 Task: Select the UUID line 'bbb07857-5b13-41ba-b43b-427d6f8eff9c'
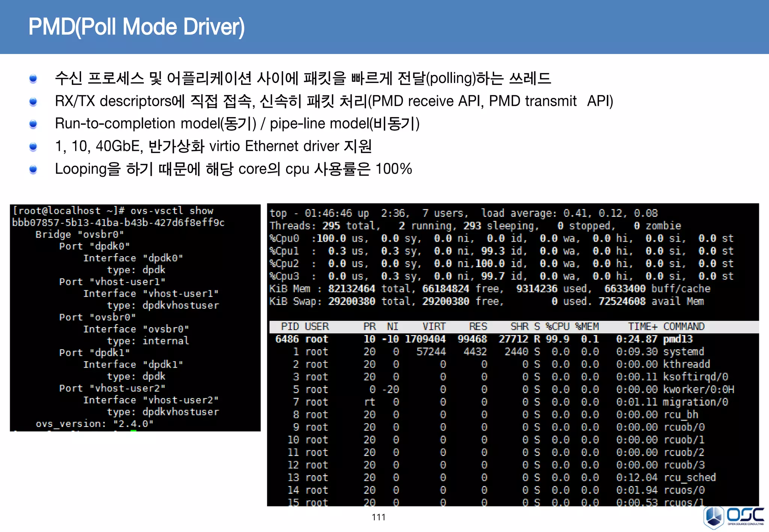[118, 222]
